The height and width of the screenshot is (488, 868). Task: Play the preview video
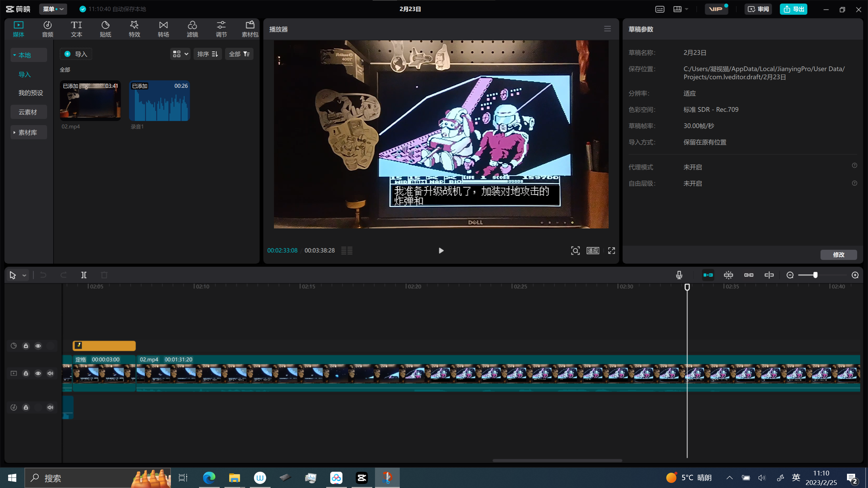pyautogui.click(x=441, y=251)
